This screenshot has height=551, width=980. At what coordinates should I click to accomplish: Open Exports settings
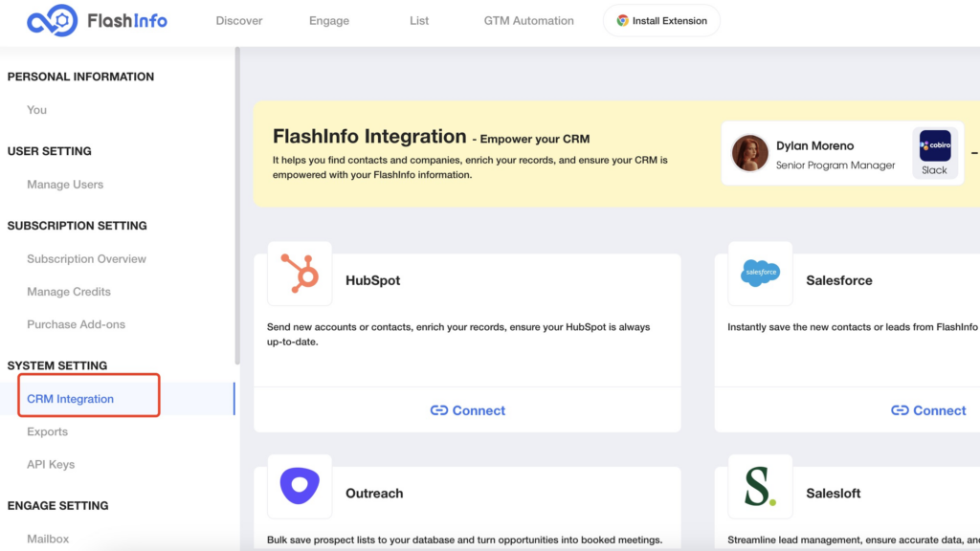[47, 431]
